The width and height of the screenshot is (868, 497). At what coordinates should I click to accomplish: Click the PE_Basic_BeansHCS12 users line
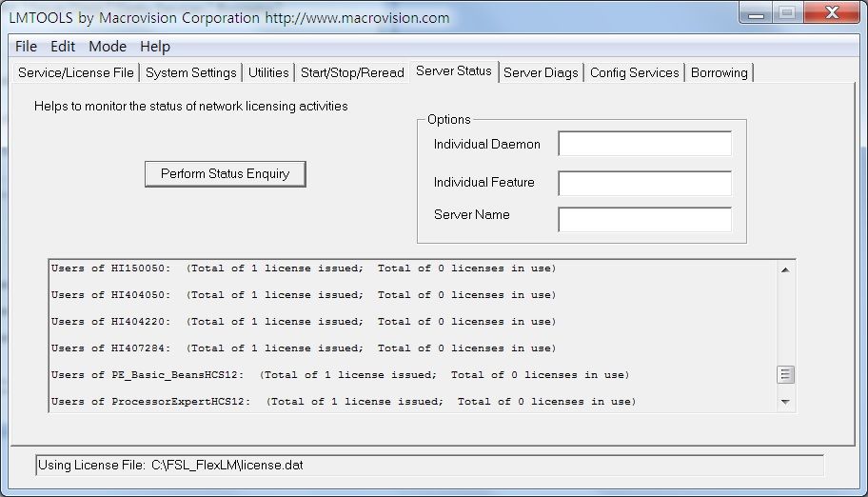click(341, 375)
